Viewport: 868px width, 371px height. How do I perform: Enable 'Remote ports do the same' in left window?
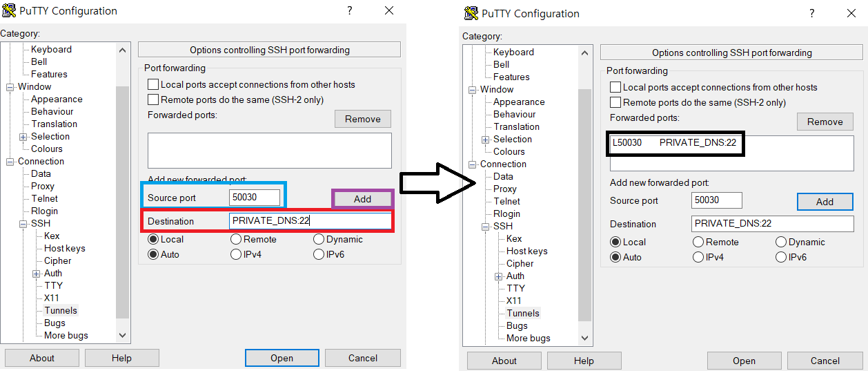coord(153,99)
